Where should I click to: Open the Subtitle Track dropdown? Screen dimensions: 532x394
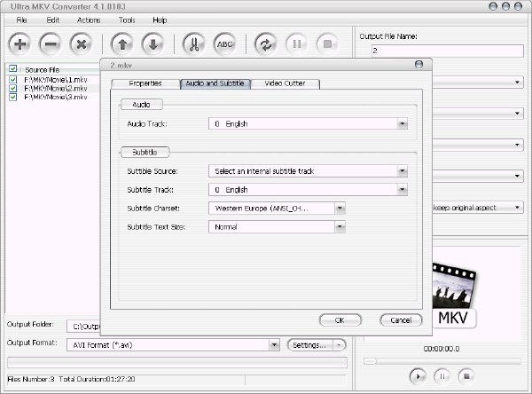tap(402, 189)
